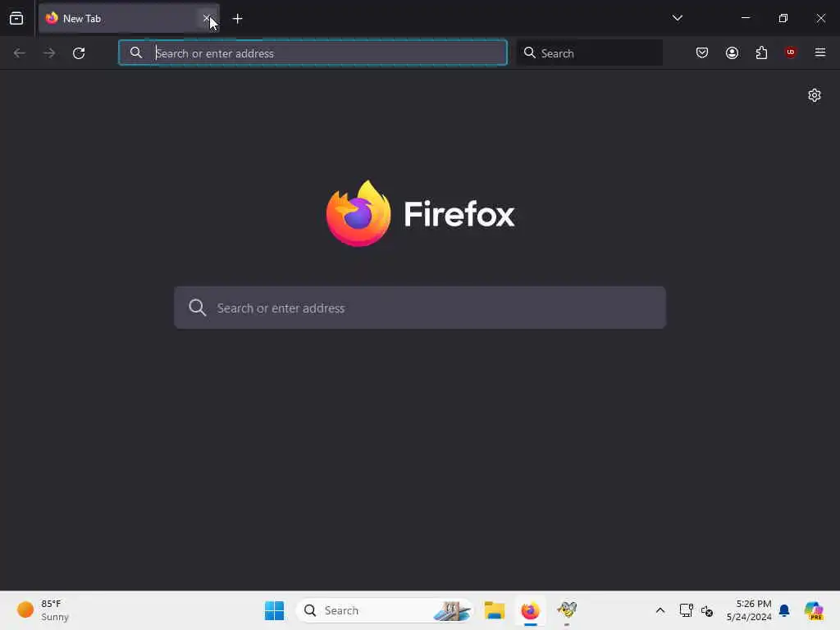Expand the list all tabs dropdown
Image resolution: width=840 pixels, height=630 pixels.
click(677, 18)
